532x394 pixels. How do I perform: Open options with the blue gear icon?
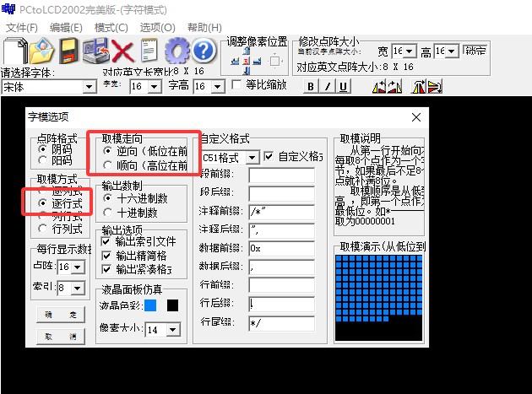(177, 51)
